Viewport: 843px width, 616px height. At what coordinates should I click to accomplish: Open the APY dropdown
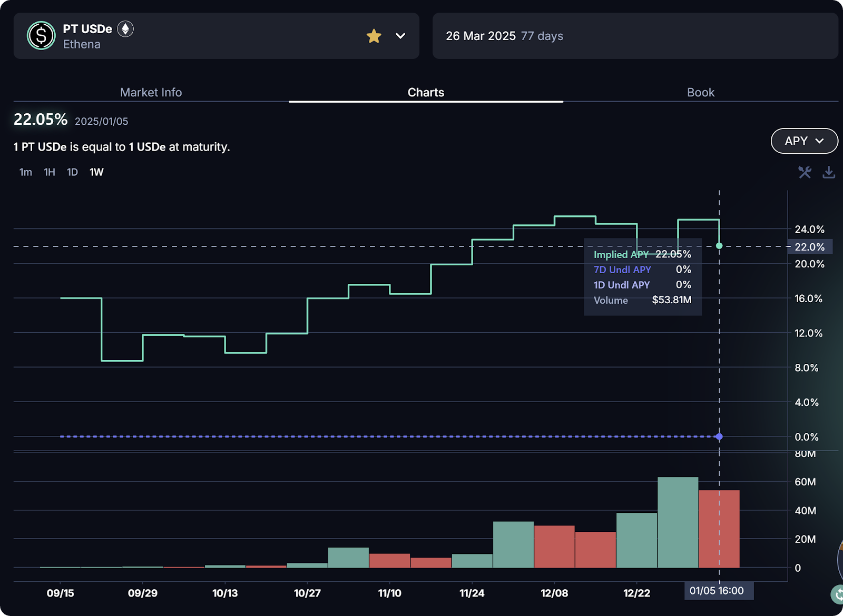(804, 141)
